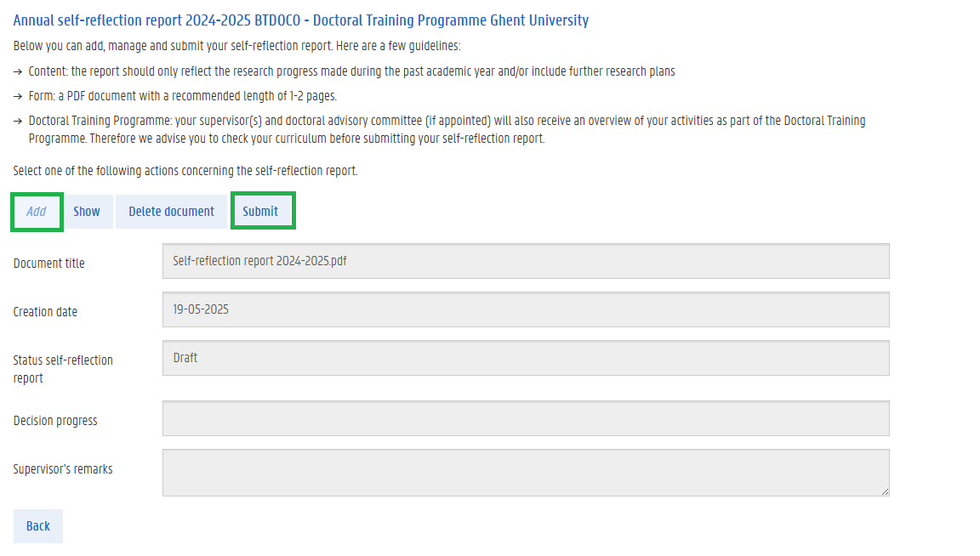Click the Add button
This screenshot has height=556, width=980.
pos(36,212)
